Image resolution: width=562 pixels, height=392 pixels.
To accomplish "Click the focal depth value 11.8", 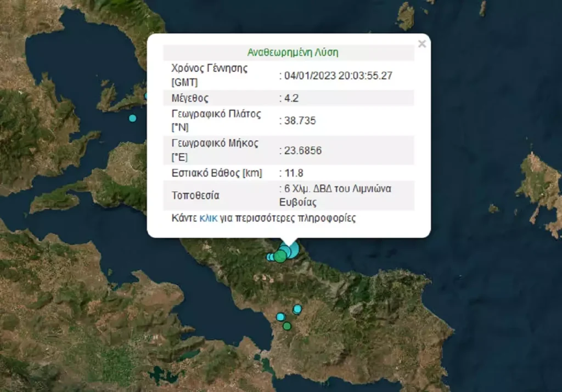I will point(293,173).
